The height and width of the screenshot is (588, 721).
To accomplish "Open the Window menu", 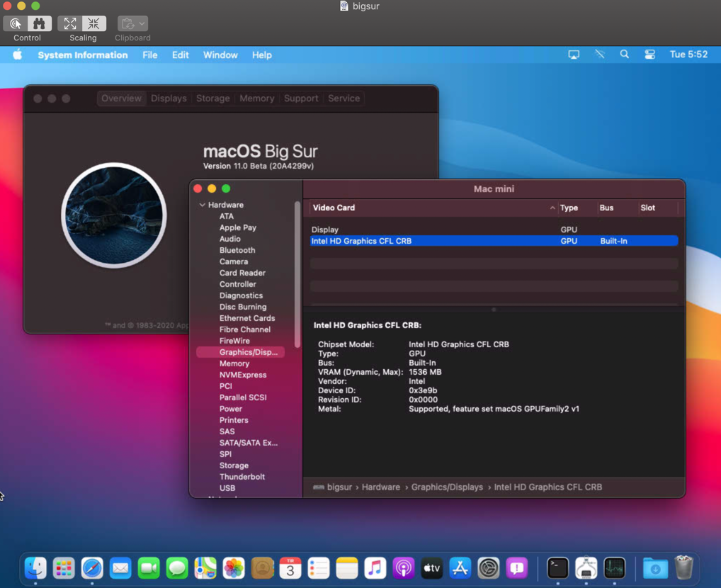I will click(220, 55).
